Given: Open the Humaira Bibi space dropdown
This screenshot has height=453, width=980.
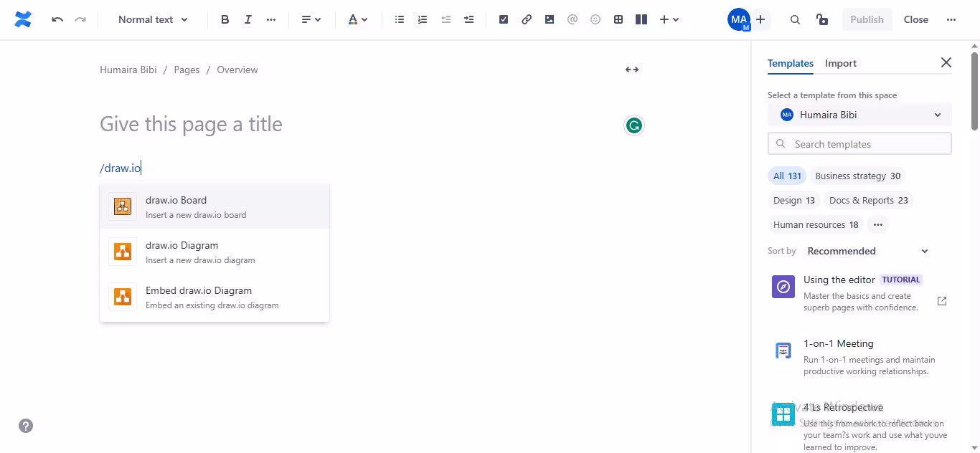Looking at the screenshot, I should click(859, 115).
